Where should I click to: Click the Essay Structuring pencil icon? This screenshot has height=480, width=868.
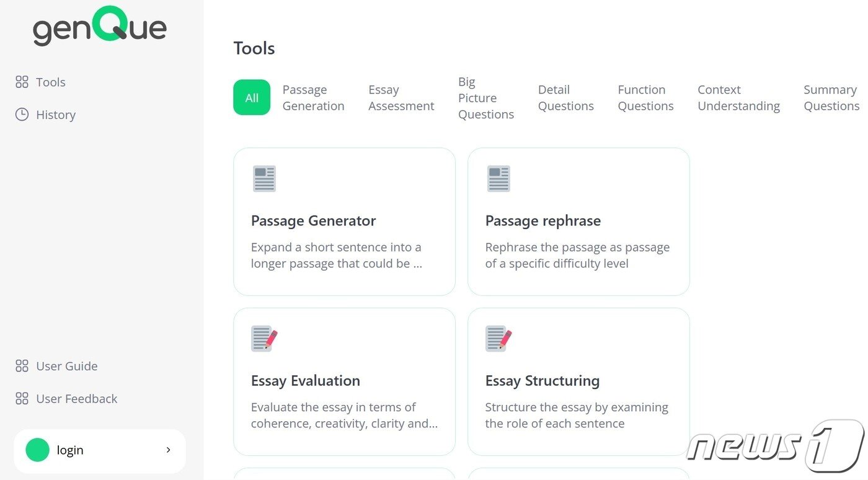[498, 339]
